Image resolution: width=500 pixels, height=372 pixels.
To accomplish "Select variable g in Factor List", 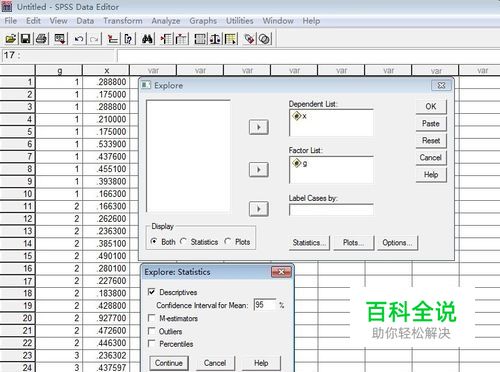I will tap(300, 163).
